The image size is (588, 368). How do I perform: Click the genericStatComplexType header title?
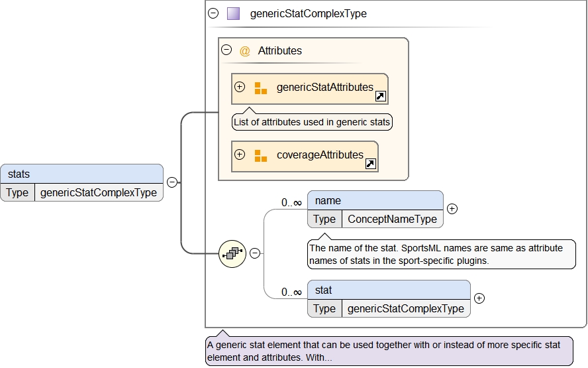pyautogui.click(x=308, y=13)
